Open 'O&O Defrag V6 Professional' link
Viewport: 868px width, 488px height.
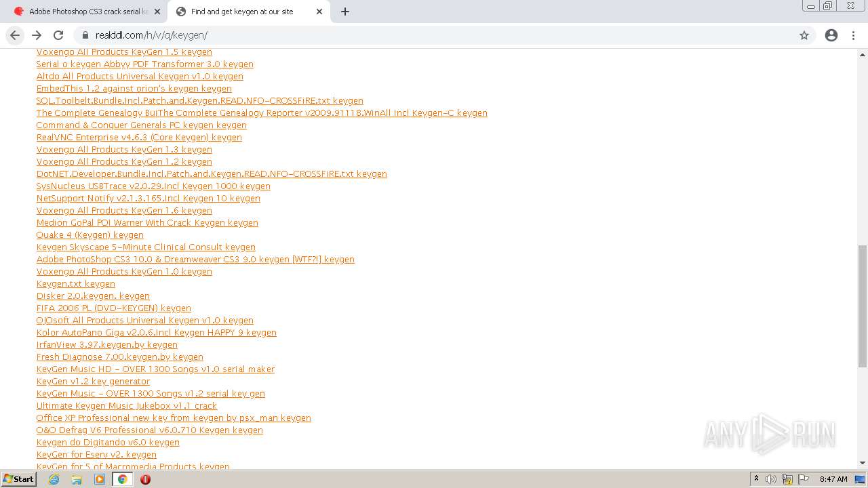point(150,430)
